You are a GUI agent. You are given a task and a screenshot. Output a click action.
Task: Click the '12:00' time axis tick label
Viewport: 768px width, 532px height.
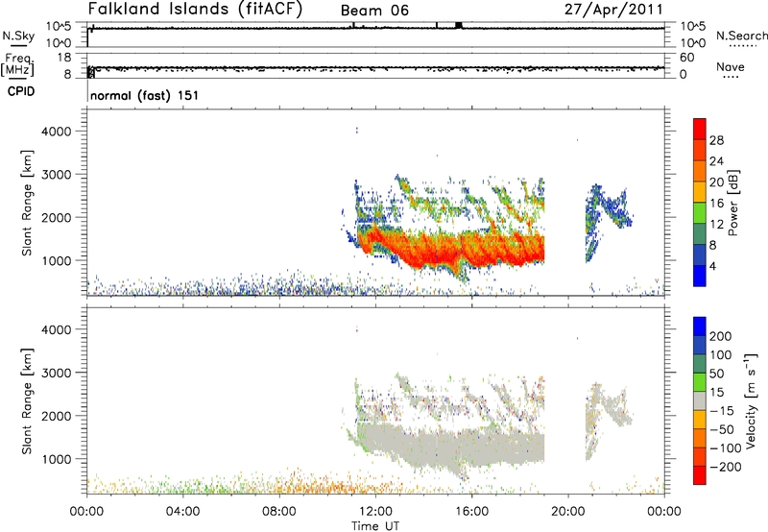(375, 512)
